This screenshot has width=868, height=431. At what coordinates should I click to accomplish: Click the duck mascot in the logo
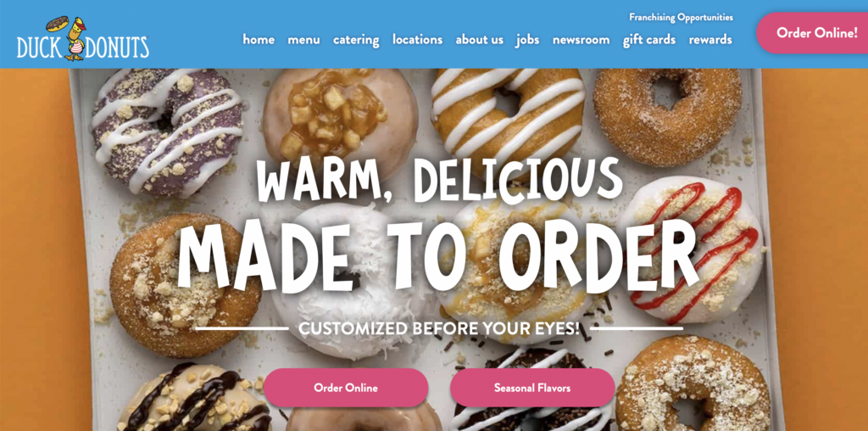click(75, 39)
